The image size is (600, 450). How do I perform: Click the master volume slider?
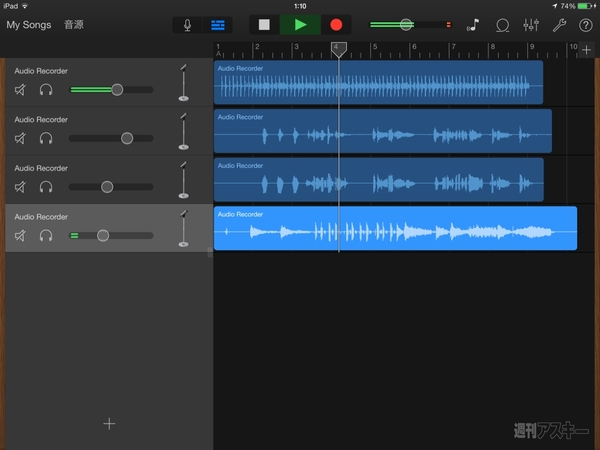pos(406,24)
